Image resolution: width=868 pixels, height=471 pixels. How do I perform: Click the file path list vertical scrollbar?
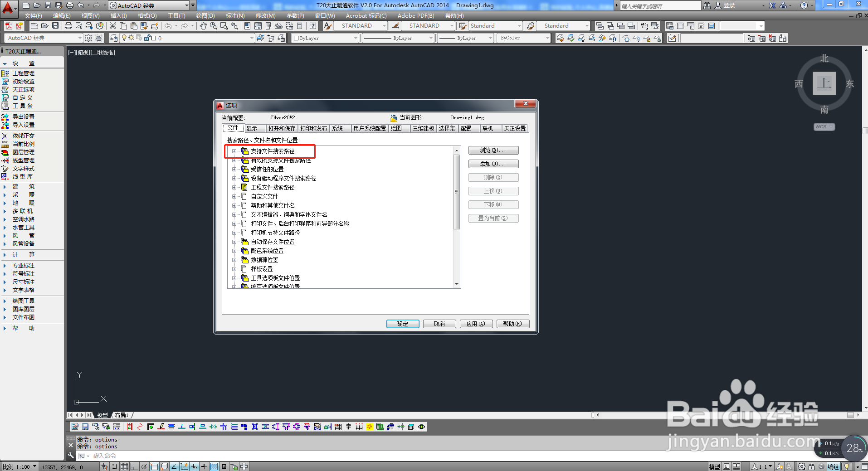pos(457,217)
